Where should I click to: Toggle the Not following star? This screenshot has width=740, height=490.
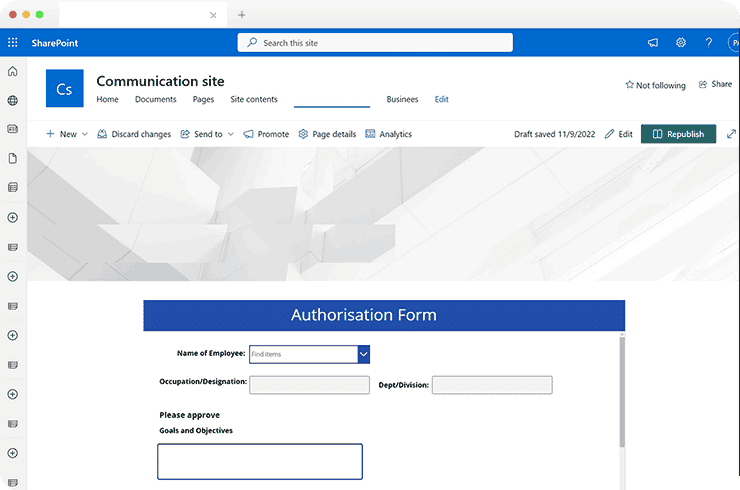(655, 85)
